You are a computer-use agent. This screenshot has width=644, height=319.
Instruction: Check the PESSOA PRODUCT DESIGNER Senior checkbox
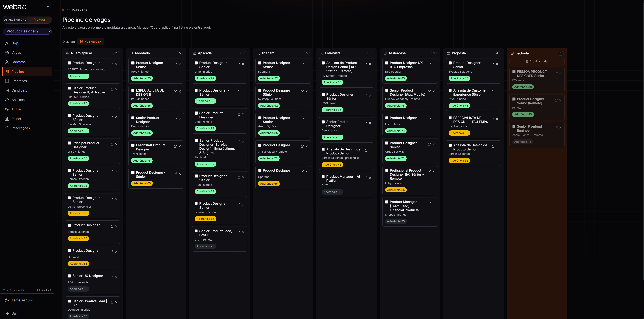514,72
